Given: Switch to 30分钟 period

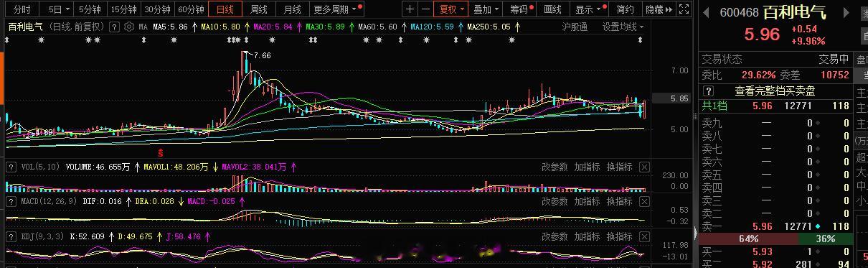Looking at the screenshot, I should tap(157, 9).
